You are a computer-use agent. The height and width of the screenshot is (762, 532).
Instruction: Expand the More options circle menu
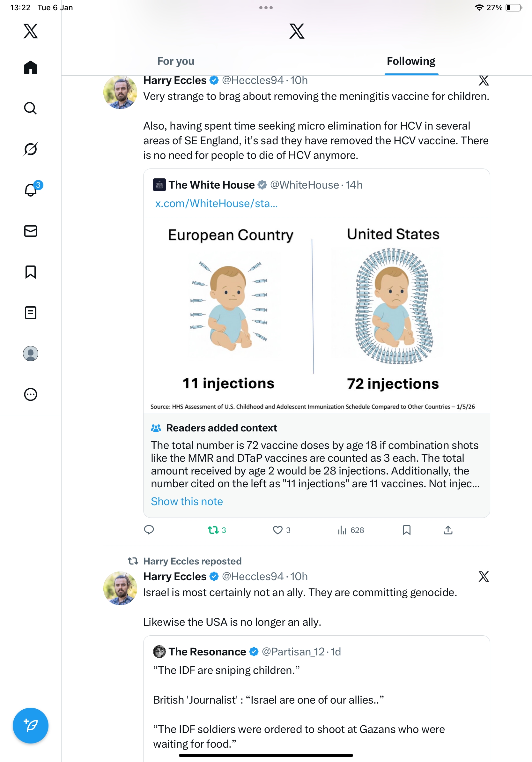31,394
